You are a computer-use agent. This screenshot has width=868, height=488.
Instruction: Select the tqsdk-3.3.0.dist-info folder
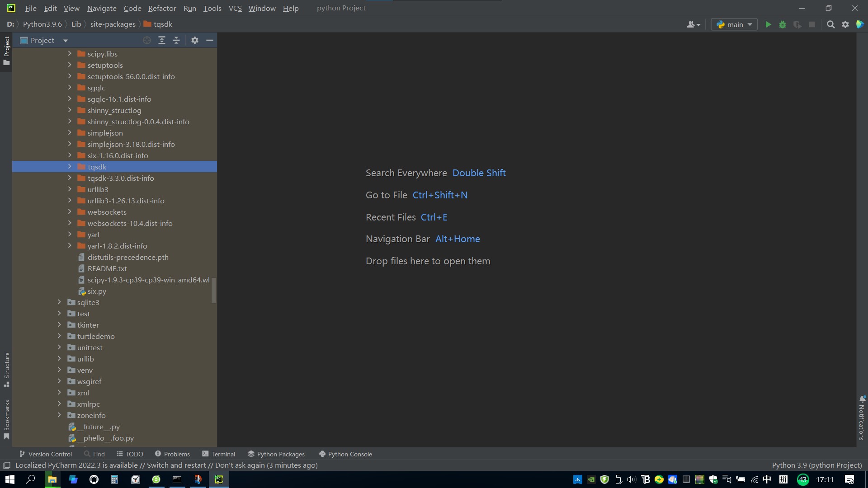click(x=121, y=178)
